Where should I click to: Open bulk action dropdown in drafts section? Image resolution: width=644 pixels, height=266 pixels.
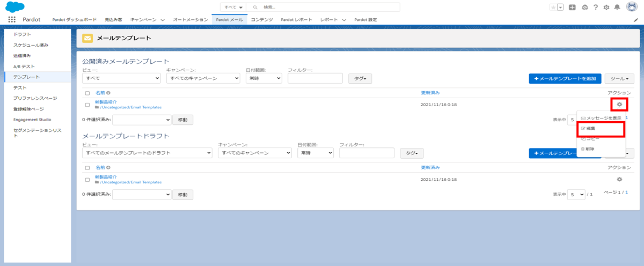[142, 194]
